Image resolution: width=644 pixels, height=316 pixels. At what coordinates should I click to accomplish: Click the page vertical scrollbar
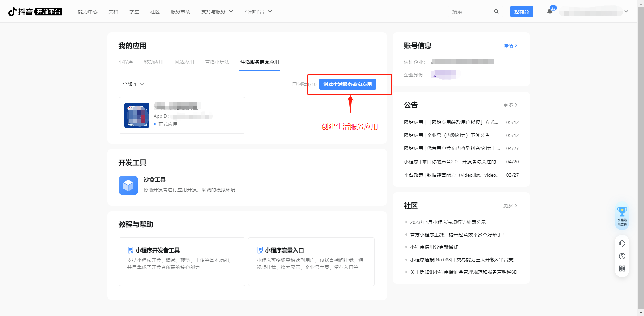point(641,157)
